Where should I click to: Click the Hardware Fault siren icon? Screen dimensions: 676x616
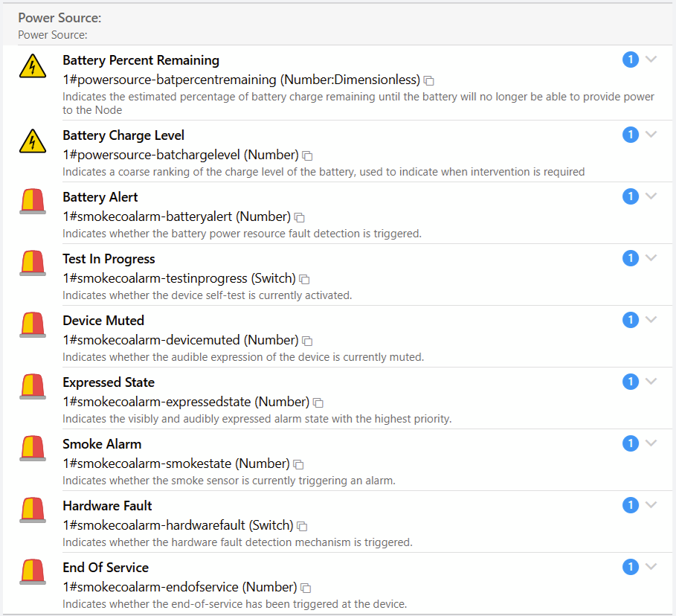tap(31, 510)
